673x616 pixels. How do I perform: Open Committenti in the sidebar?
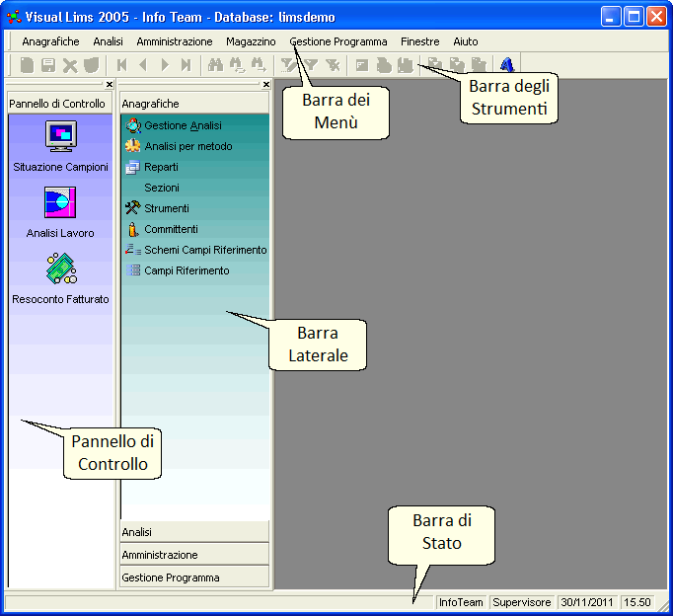coord(171,230)
